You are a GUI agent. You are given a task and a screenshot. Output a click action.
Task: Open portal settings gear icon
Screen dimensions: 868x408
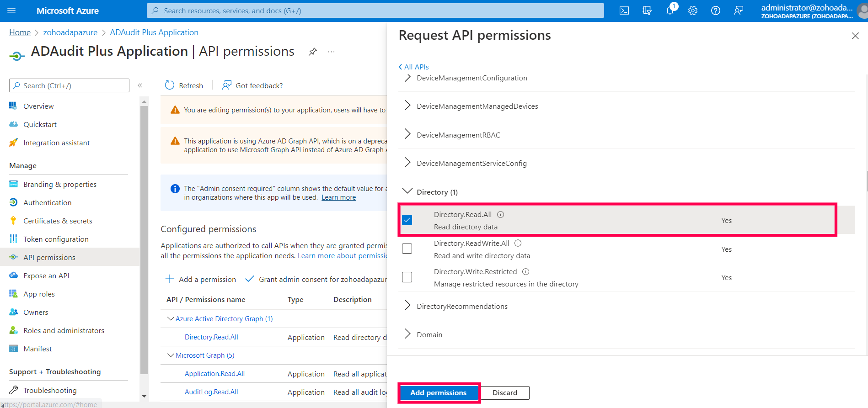click(693, 11)
